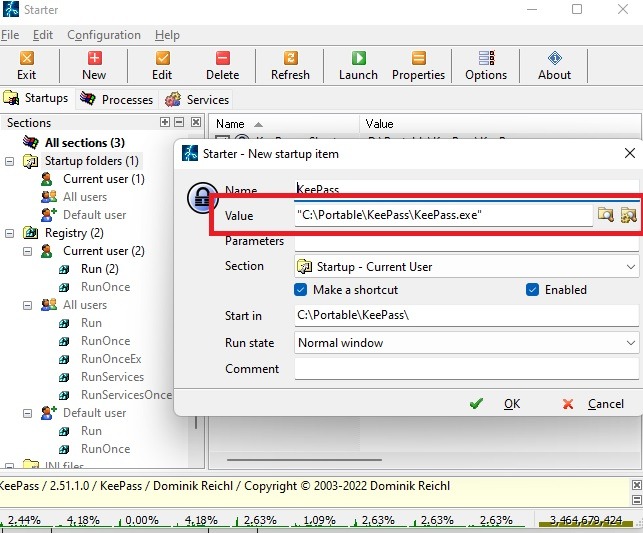Click expand-all icon in Sections header
The height and width of the screenshot is (533, 643).
[x=165, y=122]
